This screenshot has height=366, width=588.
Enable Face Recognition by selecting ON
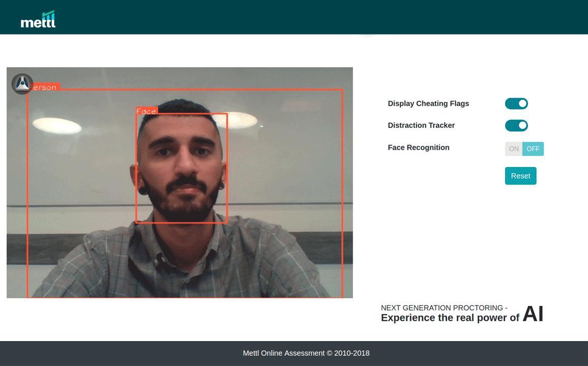click(514, 149)
